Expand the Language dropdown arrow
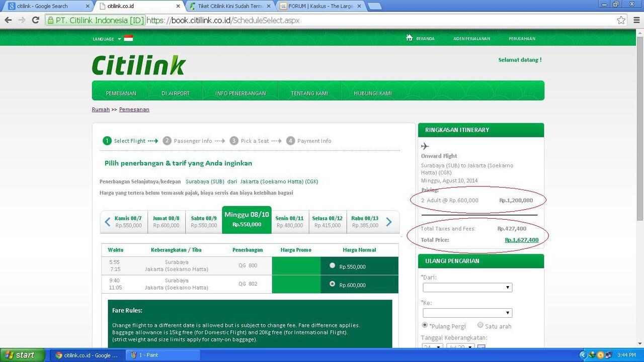644x362 pixels. 119,39
